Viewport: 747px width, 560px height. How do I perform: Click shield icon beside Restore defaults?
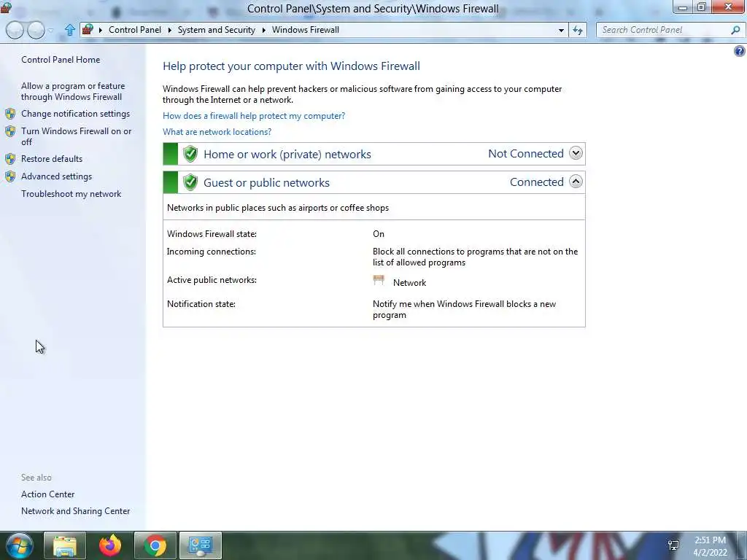click(10, 159)
